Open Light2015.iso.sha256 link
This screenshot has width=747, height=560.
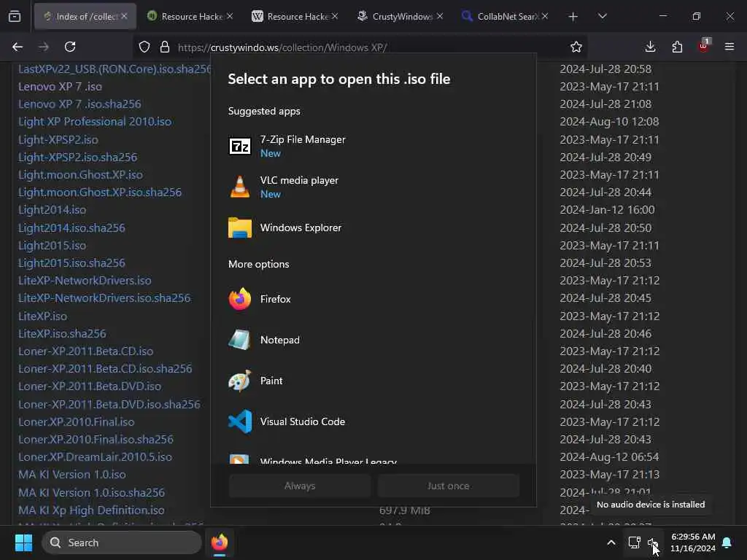71,262
